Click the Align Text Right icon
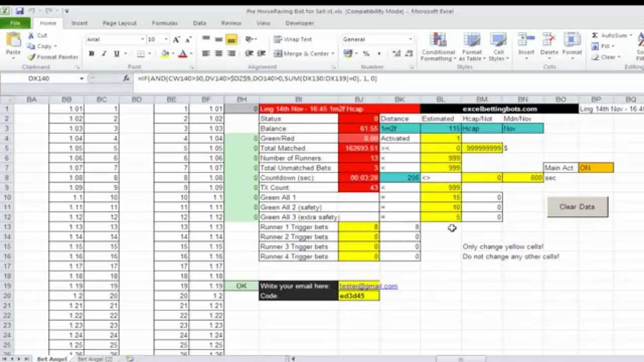Screen dimensions: 644x362 coord(231,54)
